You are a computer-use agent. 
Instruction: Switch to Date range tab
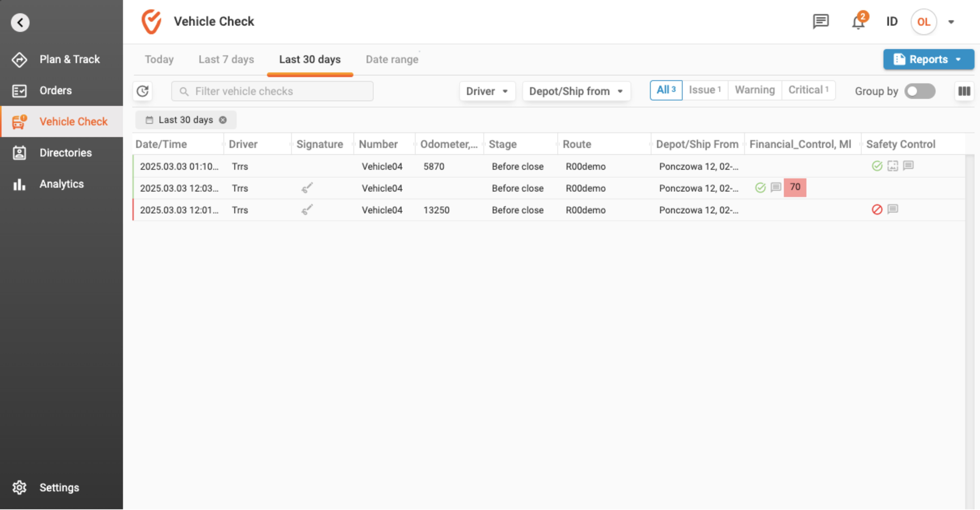tap(392, 60)
